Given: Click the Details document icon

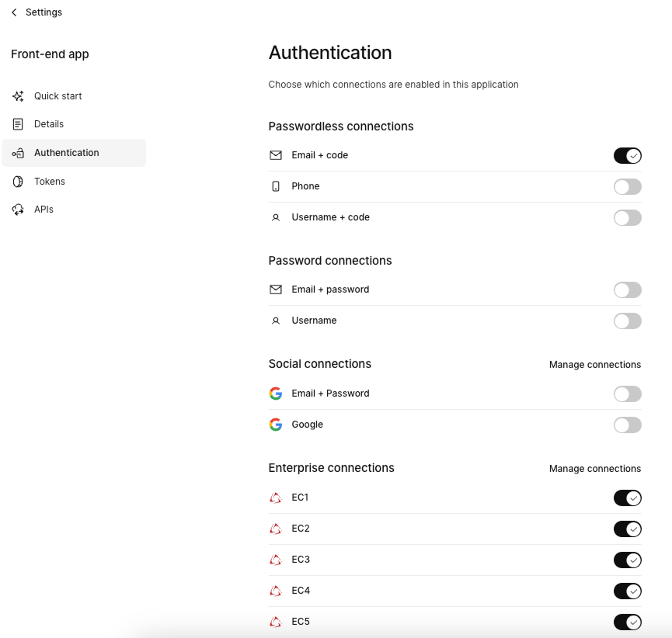Looking at the screenshot, I should click(18, 124).
